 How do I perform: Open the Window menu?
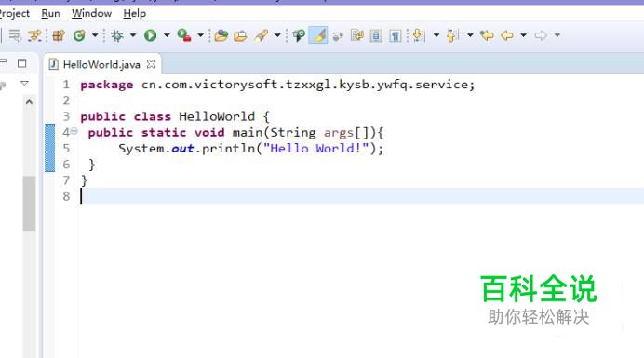(91, 14)
